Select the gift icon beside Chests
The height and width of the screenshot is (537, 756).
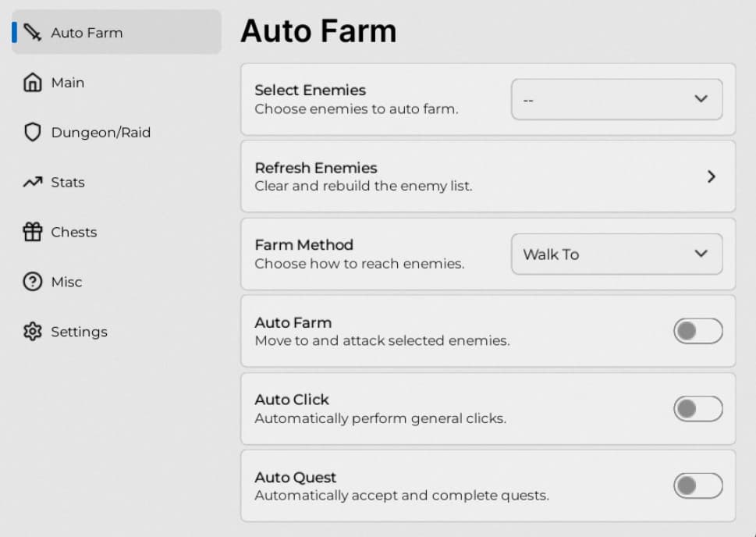(31, 232)
